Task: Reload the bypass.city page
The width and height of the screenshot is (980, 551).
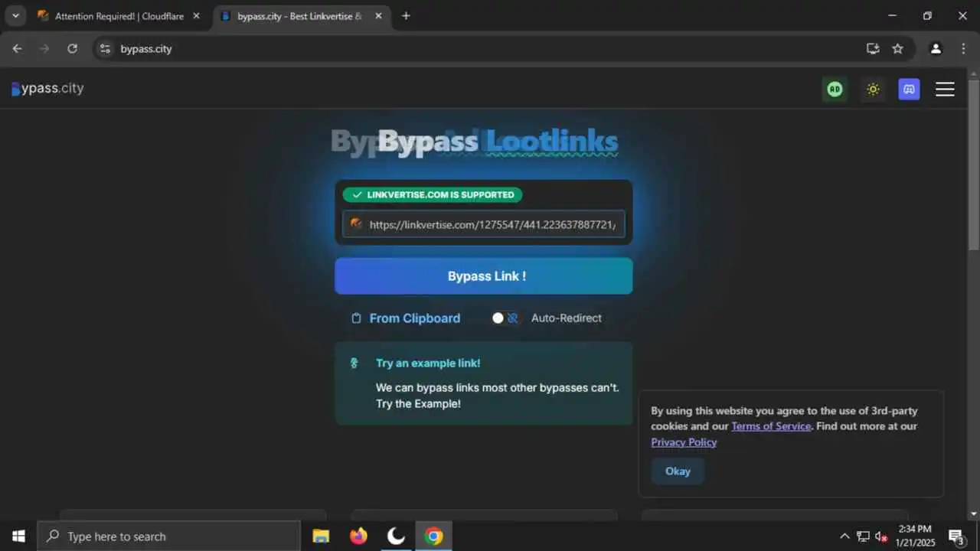Action: pyautogui.click(x=72, y=48)
